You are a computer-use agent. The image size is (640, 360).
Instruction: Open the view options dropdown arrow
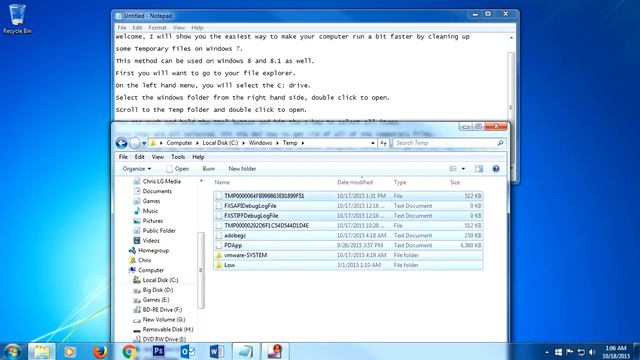(x=463, y=169)
